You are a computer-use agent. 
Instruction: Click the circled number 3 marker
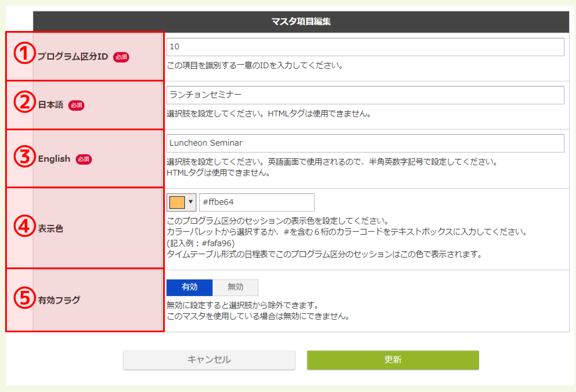22,158
